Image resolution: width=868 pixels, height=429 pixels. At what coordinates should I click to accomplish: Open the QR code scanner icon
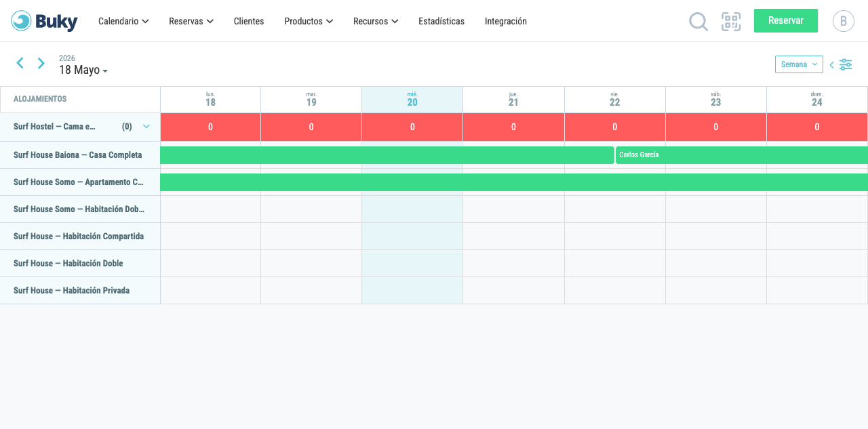click(731, 22)
